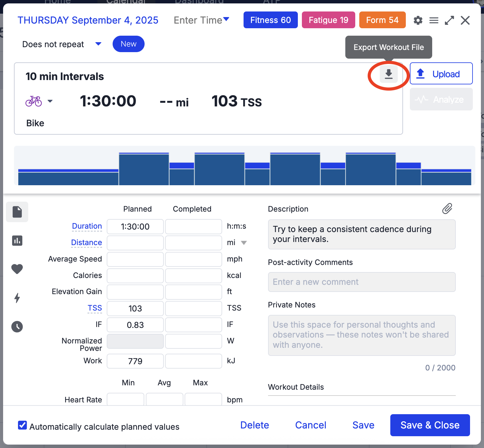The image size is (484, 448).
Task: Click the Export Workout File download icon
Action: coord(388,74)
